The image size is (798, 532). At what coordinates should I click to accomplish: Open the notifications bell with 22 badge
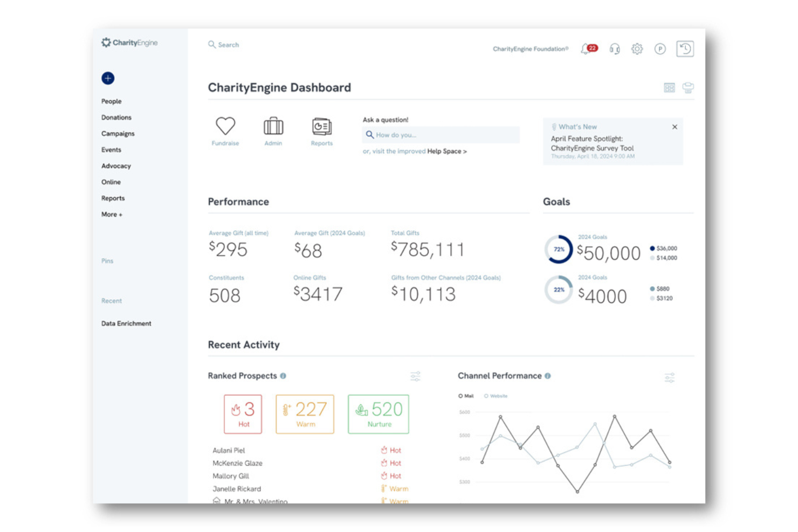[589, 49]
